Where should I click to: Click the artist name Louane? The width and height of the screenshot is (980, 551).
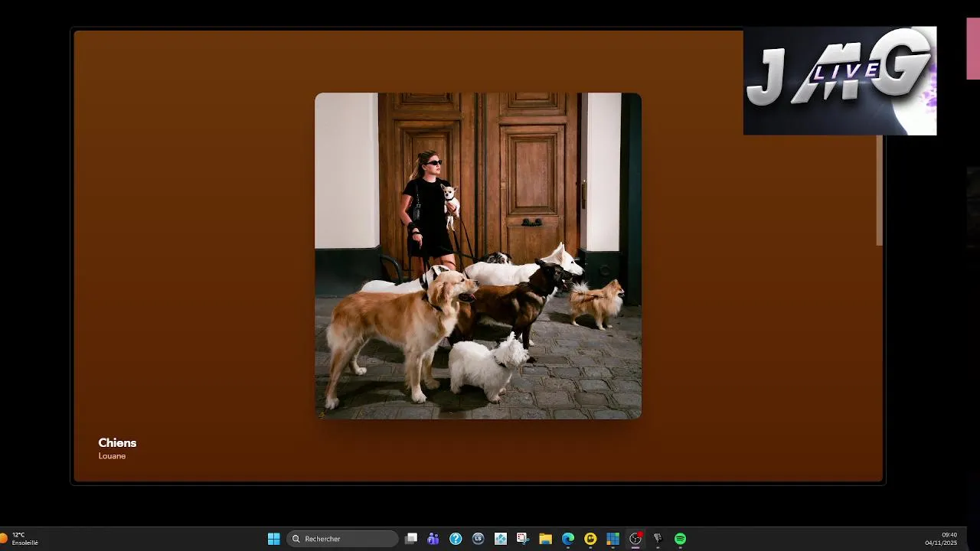[x=112, y=456]
